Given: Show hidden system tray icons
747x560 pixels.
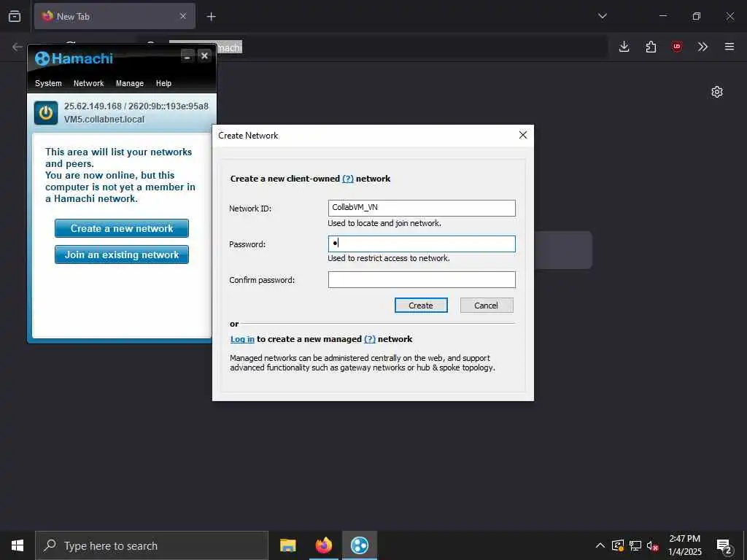Looking at the screenshot, I should tap(600, 545).
